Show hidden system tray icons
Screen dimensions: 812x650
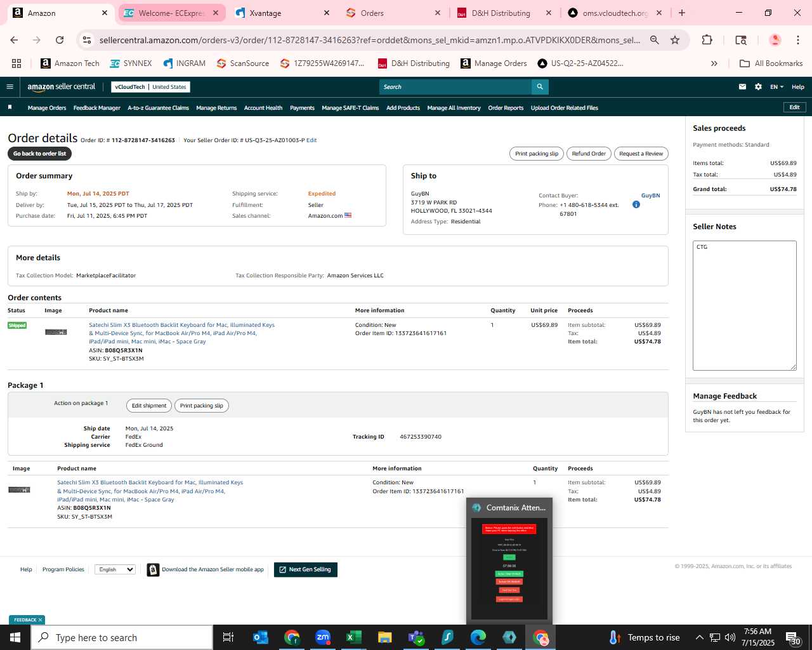click(699, 637)
